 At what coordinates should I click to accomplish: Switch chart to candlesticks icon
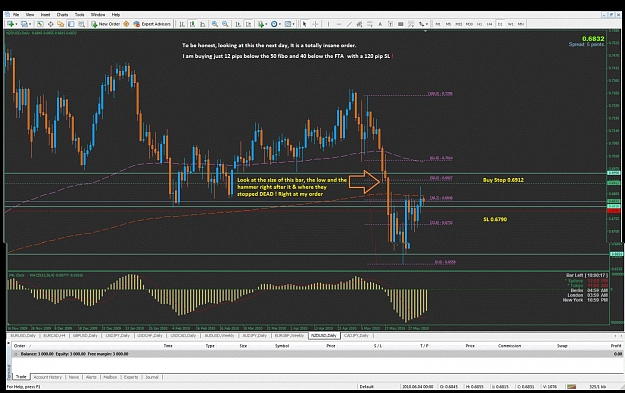tap(192, 24)
